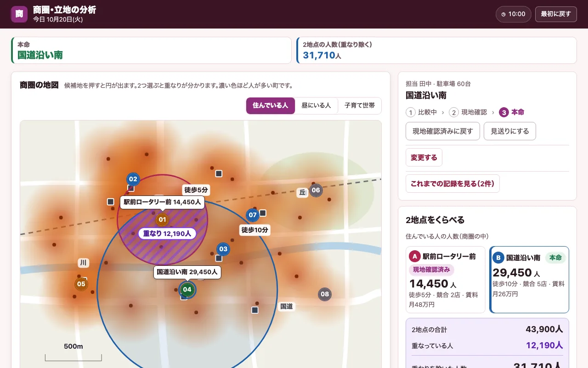The width and height of the screenshot is (588, 368).
Task: Click step 3 本命 in status stepper
Action: pos(512,112)
